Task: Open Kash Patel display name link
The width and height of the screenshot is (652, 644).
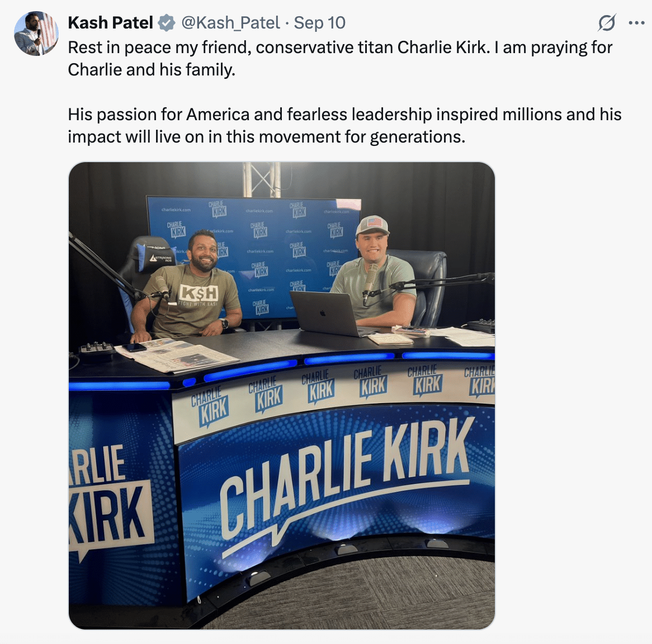Action: [x=110, y=23]
